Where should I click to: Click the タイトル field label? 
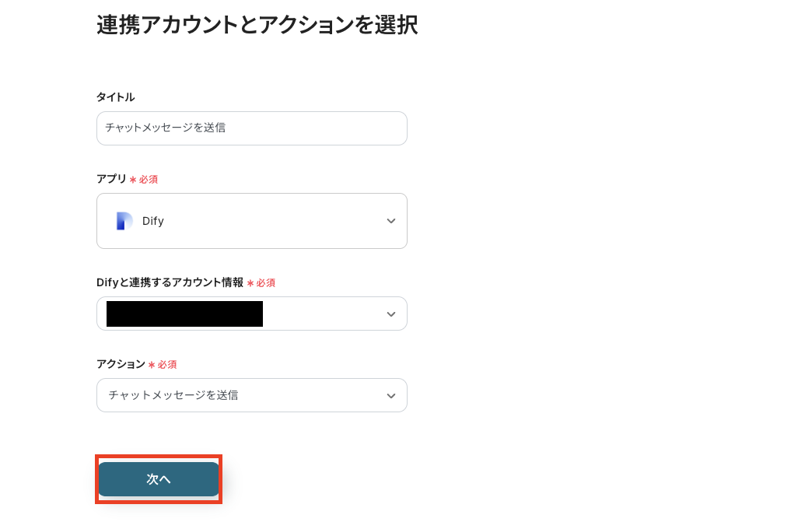[x=115, y=97]
